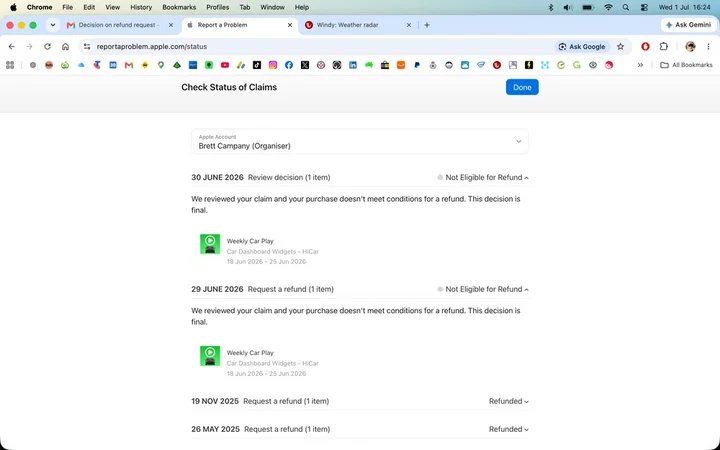The image size is (720, 450).
Task: Open the LinkedIn bookmark icon
Action: coord(353,65)
